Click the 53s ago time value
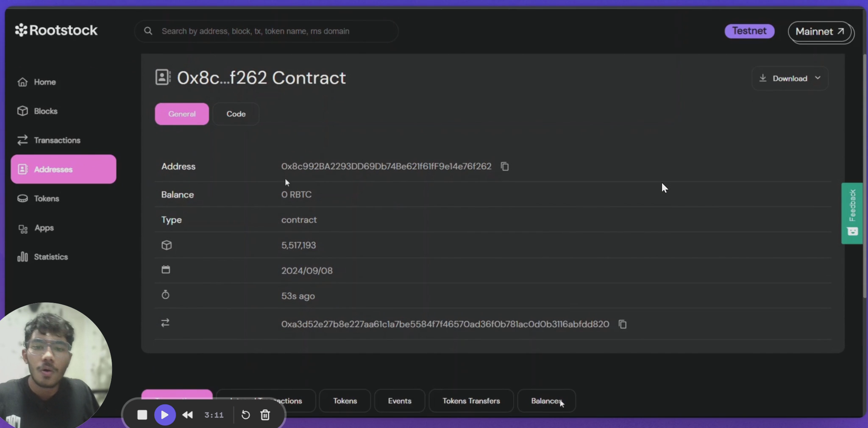The image size is (868, 428). click(298, 296)
